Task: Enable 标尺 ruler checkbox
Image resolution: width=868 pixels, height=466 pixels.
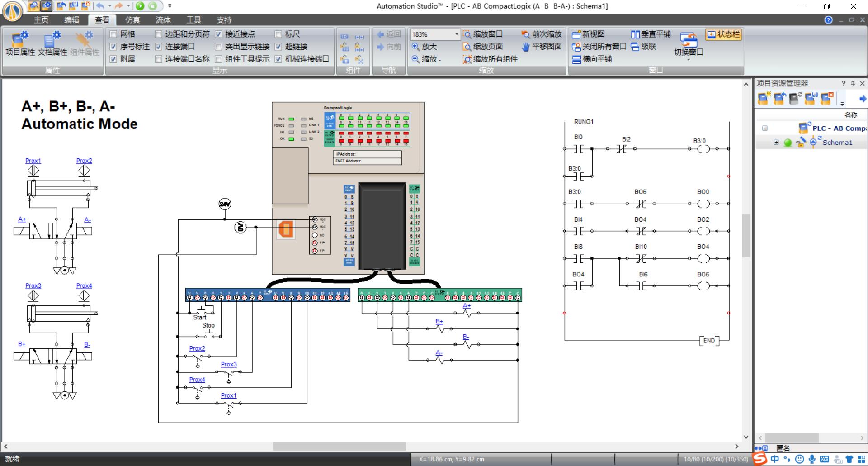Action: pos(278,34)
